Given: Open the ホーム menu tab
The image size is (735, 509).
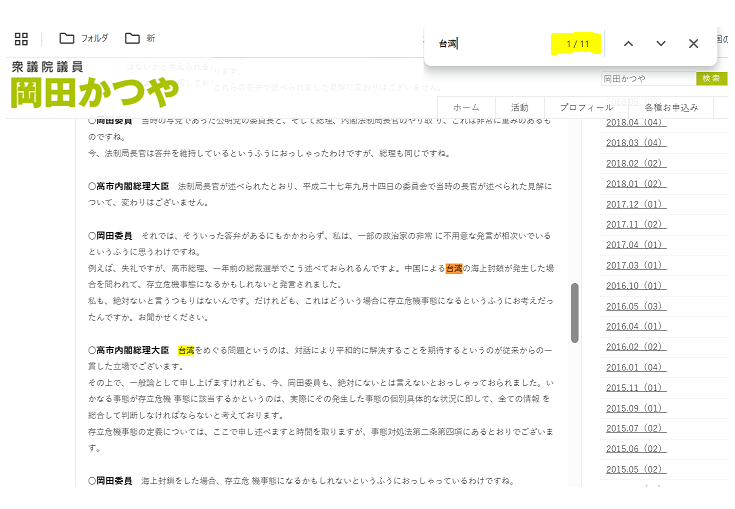Looking at the screenshot, I should click(466, 107).
